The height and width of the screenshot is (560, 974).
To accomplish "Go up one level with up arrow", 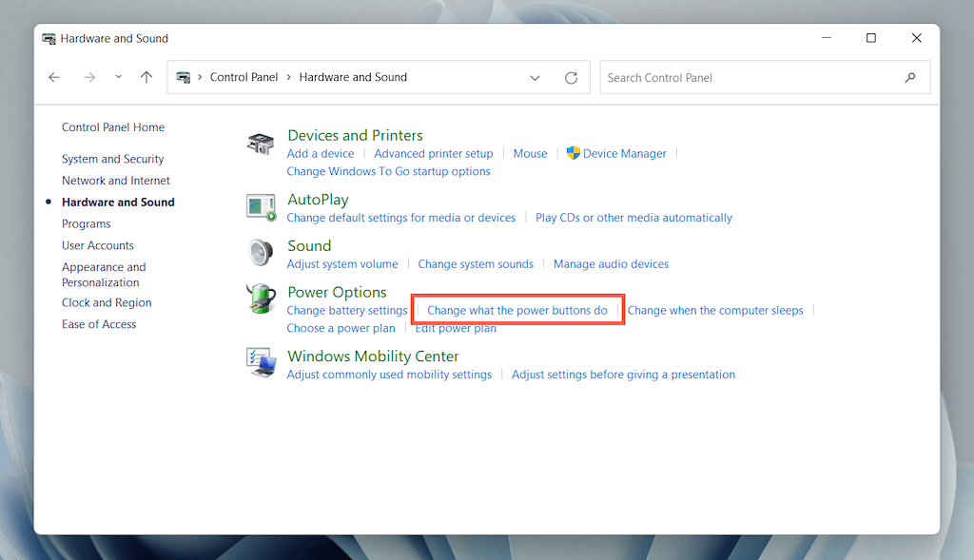I will (x=146, y=77).
